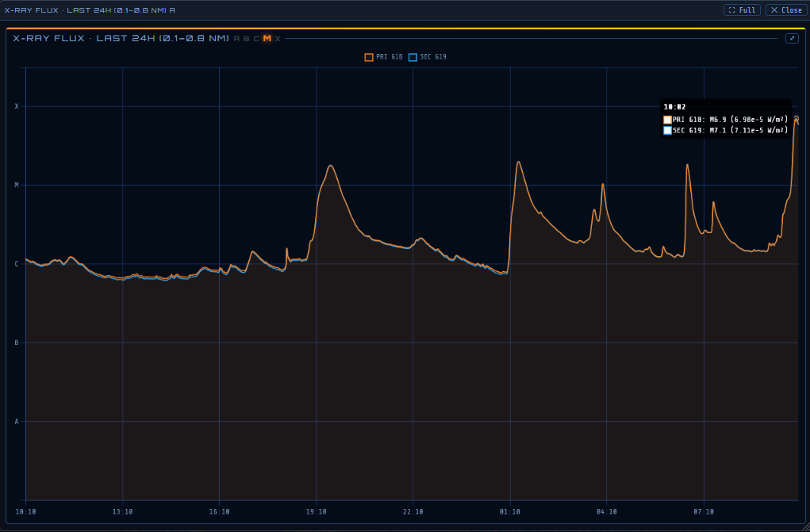Viewport: 810px width, 532px height.
Task: Click the top window title bar text
Action: coord(90,10)
